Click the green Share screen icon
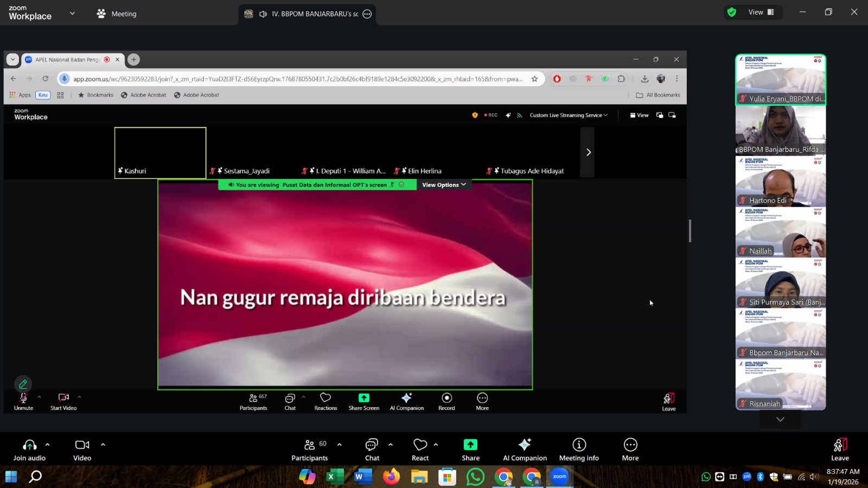The height and width of the screenshot is (488, 868). coord(470,445)
